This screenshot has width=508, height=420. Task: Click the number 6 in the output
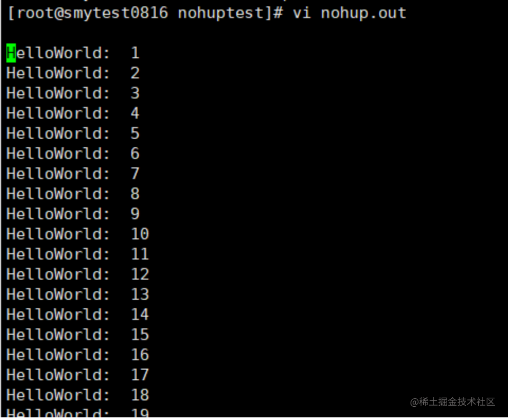pos(135,154)
